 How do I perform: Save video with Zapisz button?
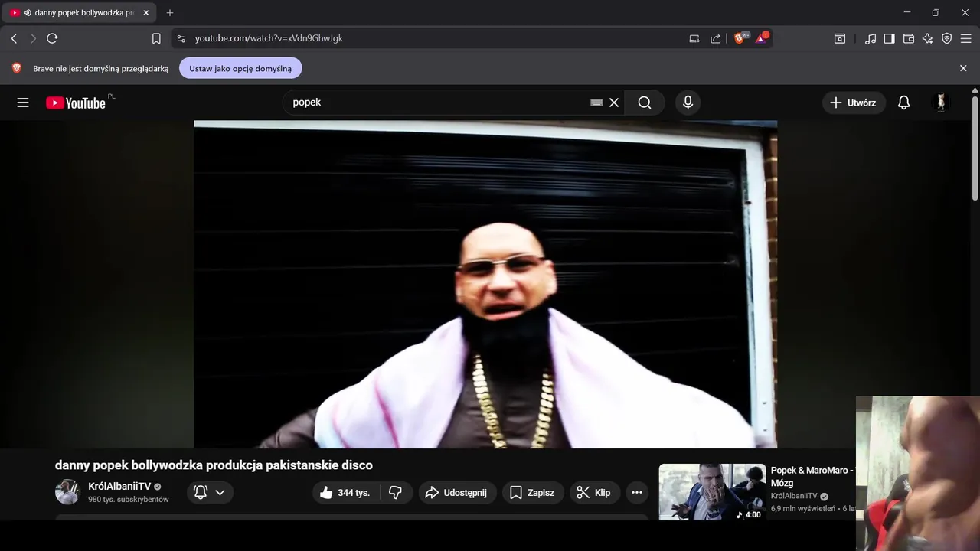(x=533, y=492)
